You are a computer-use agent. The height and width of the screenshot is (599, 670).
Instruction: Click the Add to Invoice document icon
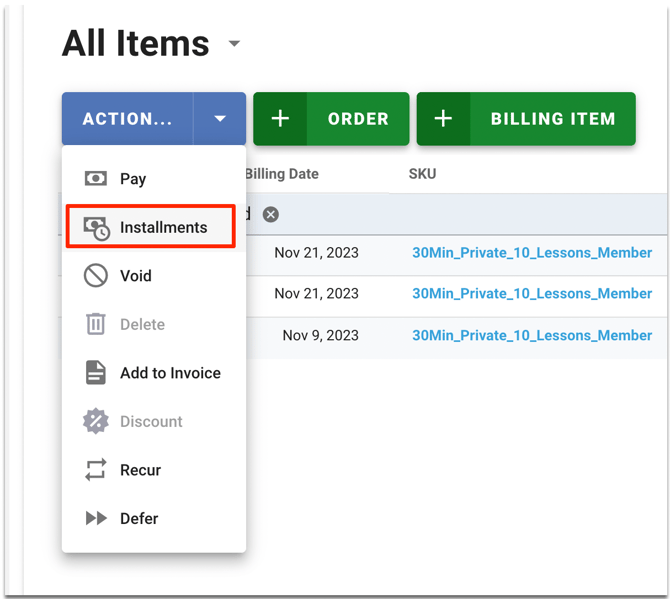point(96,373)
